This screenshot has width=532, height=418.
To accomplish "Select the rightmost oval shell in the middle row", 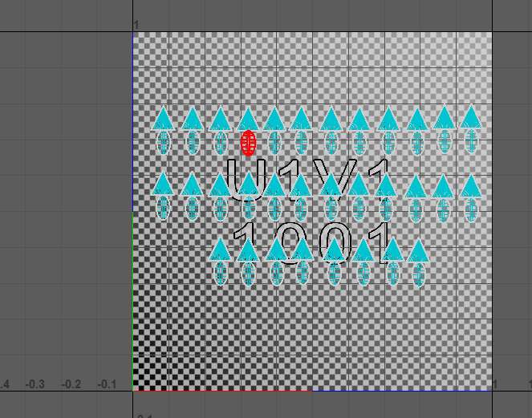I will (471, 209).
